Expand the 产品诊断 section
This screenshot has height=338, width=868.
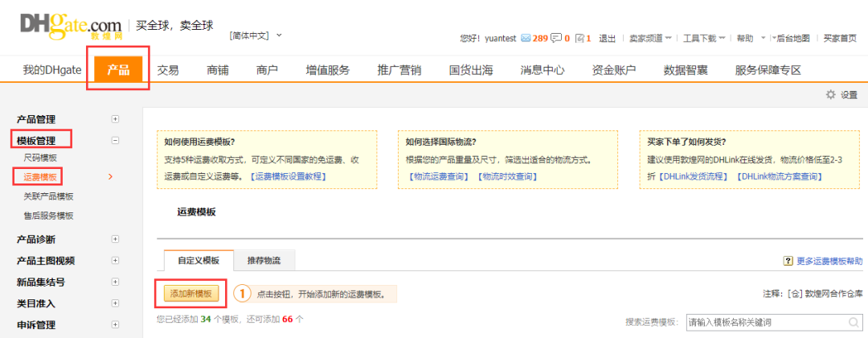115,239
